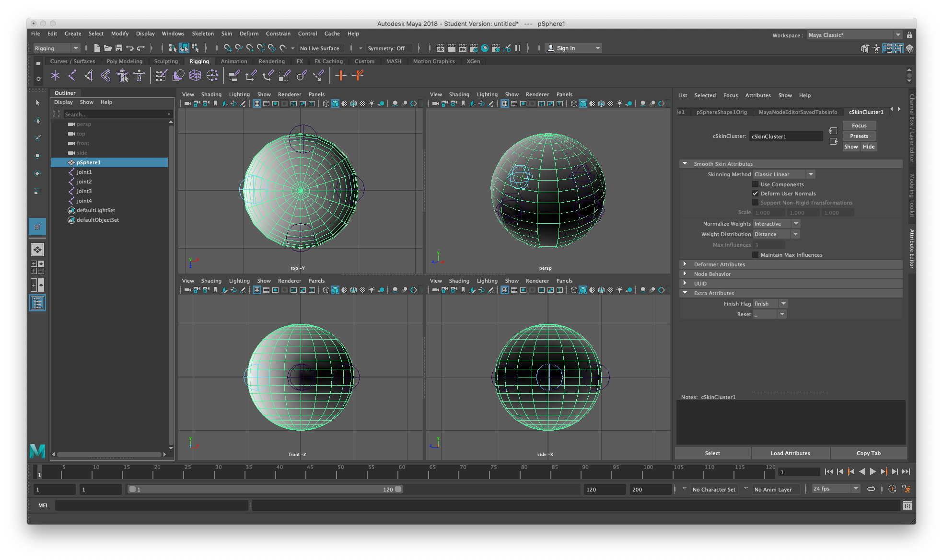Click the Redo arrow icon
Viewport: 943px width, 560px height.
coord(141,48)
